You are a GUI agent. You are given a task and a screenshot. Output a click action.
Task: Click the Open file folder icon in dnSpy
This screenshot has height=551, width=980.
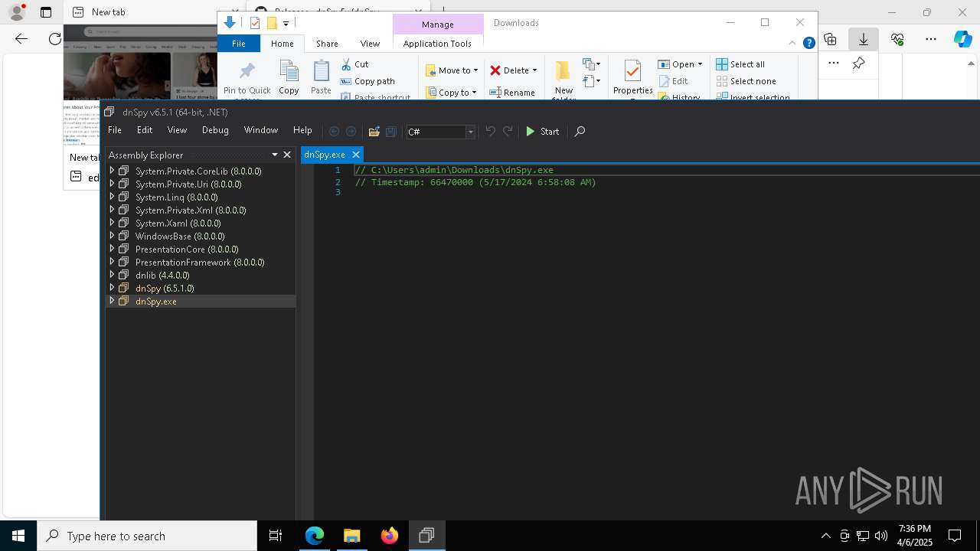click(x=374, y=132)
